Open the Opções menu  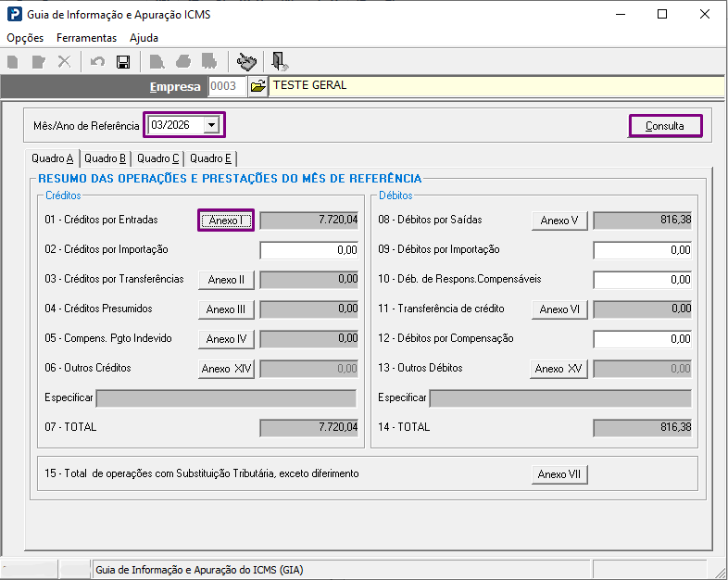tap(25, 38)
